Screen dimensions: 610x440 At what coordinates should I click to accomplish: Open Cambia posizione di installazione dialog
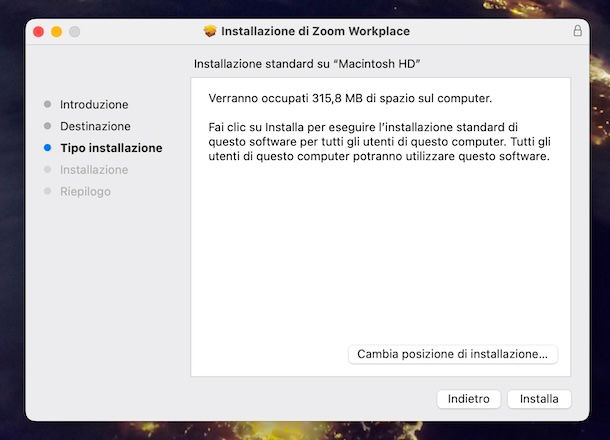[452, 354]
